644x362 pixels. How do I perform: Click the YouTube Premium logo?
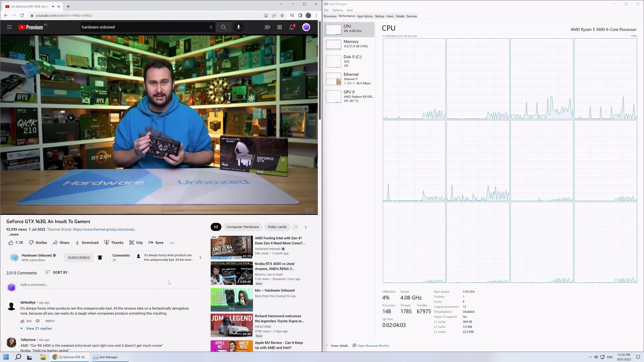(31, 27)
